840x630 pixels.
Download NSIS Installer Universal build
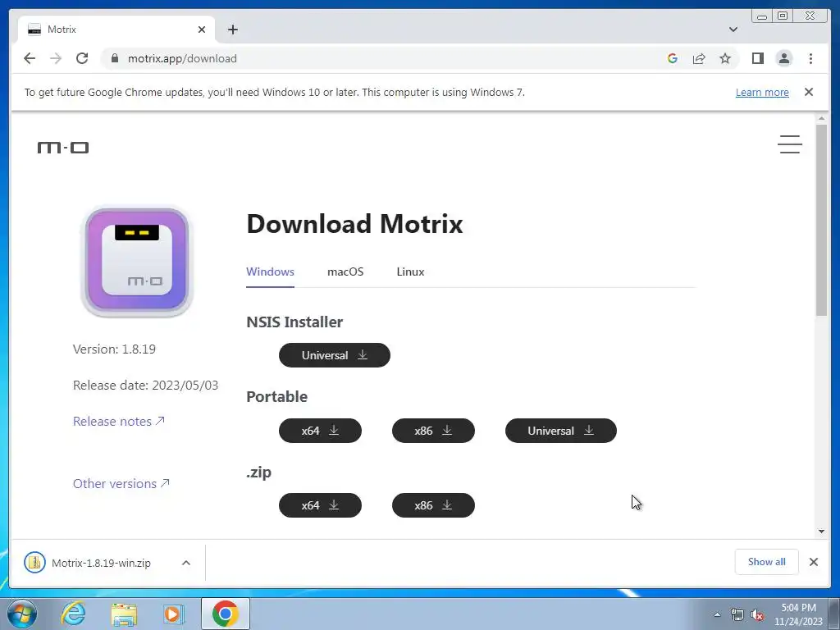[x=335, y=355]
